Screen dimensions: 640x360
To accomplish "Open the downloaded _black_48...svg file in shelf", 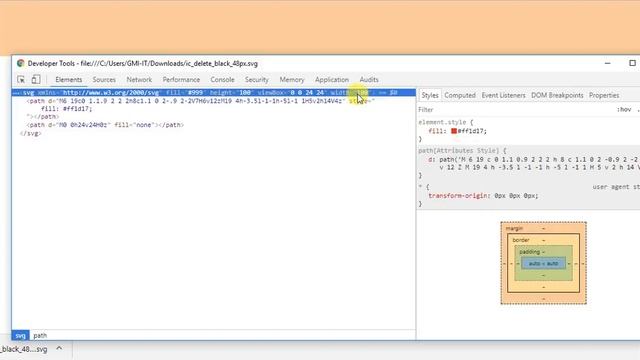I will (24, 349).
